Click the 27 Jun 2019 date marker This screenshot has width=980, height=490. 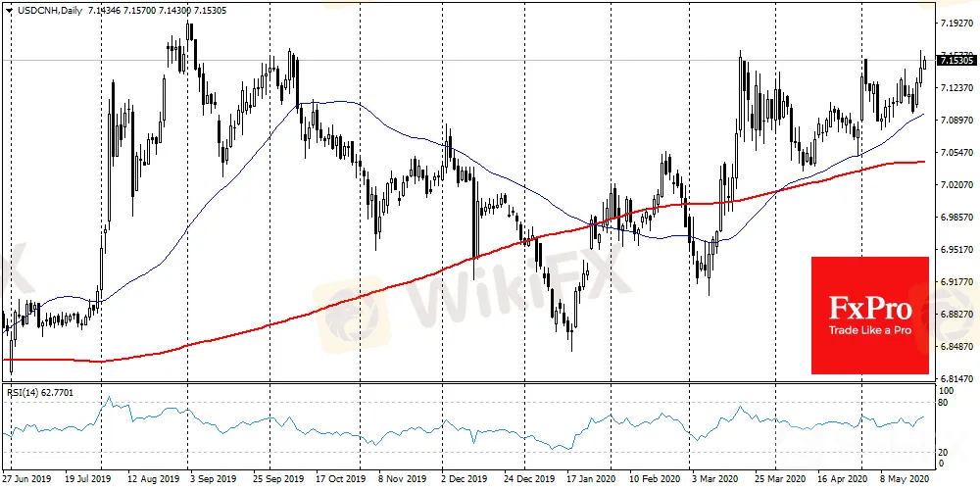pyautogui.click(x=28, y=479)
